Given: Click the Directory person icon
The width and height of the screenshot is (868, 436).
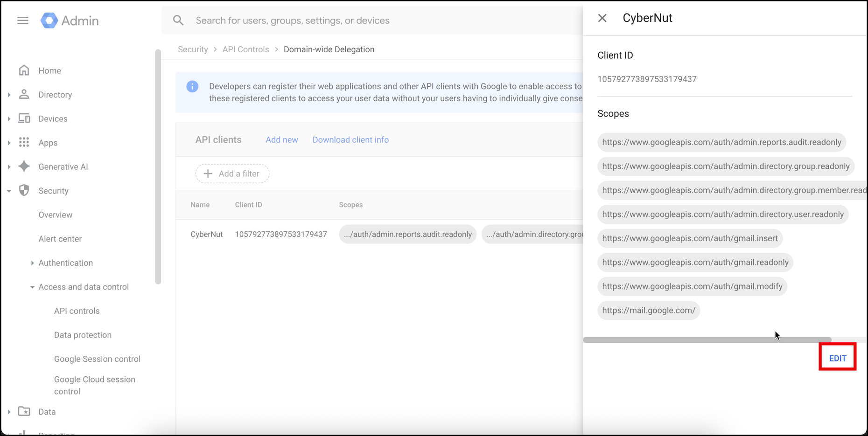Looking at the screenshot, I should pos(24,95).
